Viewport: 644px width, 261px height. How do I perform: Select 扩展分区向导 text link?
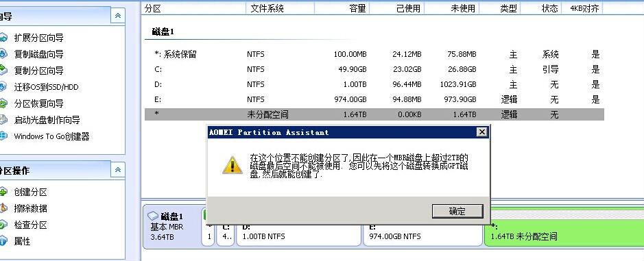[x=38, y=38]
